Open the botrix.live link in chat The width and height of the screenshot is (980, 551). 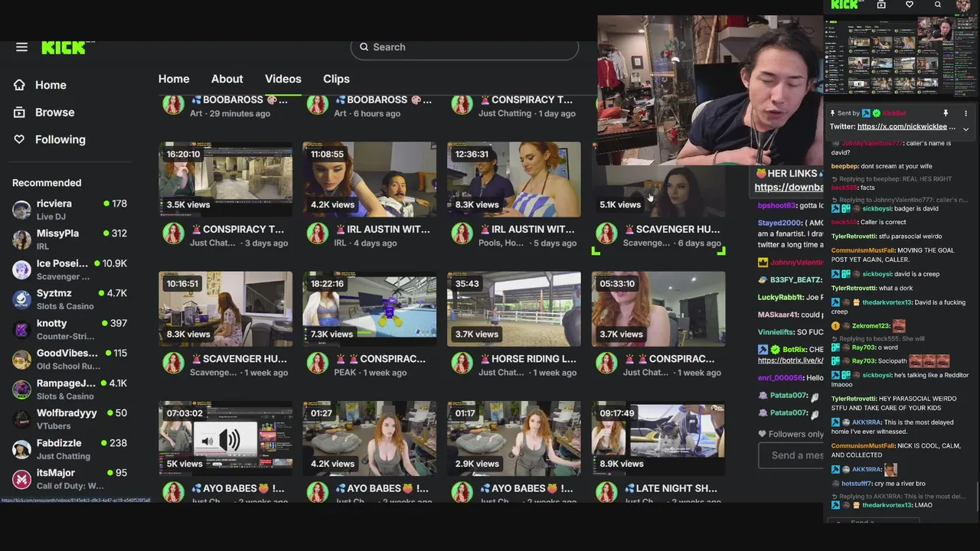click(791, 360)
